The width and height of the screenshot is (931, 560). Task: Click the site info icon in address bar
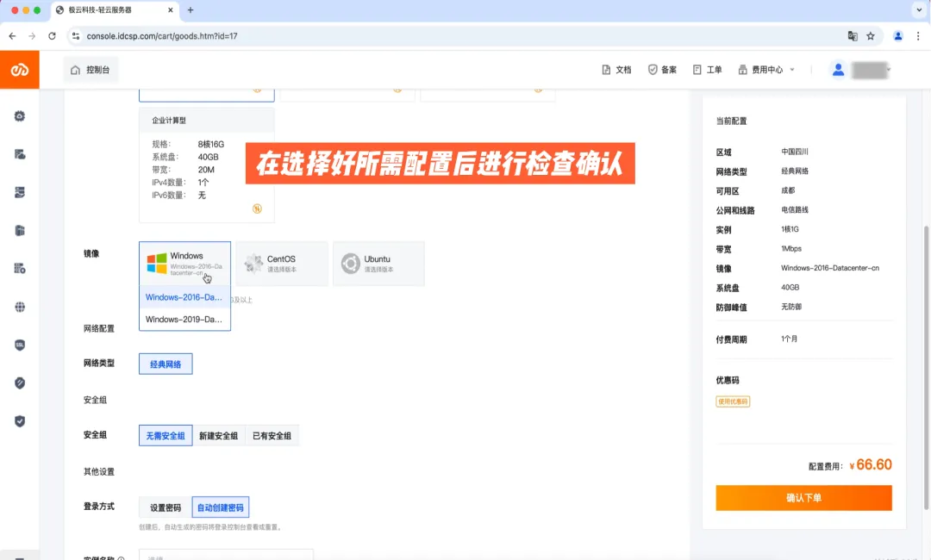75,36
